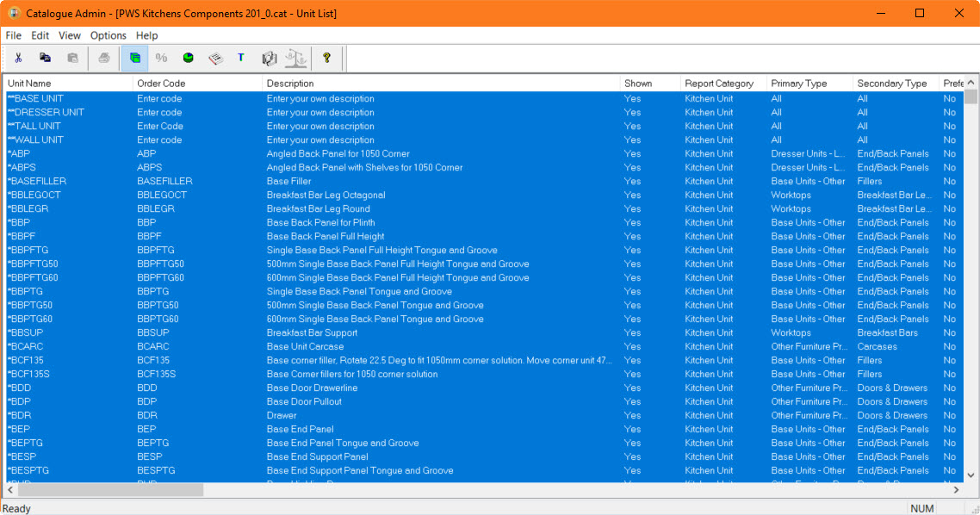Screen dimensions: 980x515
Task: Click the Copy toolbar icon
Action: pos(45,58)
